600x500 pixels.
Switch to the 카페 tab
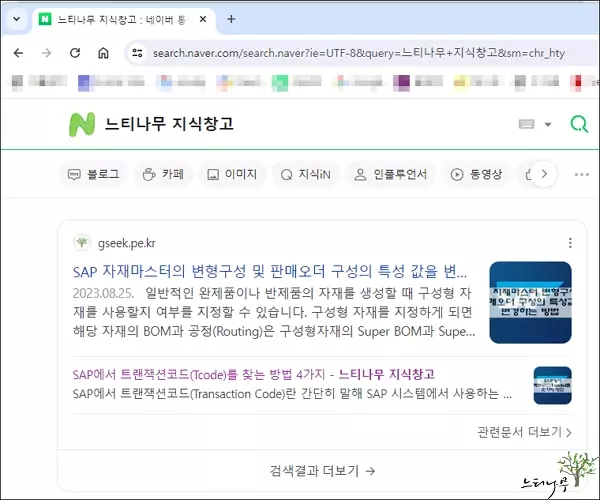click(163, 174)
